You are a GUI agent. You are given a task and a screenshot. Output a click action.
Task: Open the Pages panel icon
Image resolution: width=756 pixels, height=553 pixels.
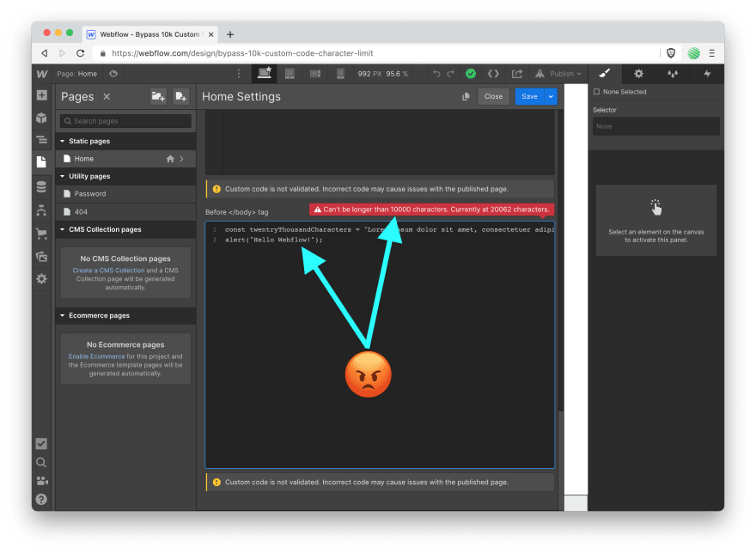[x=42, y=162]
